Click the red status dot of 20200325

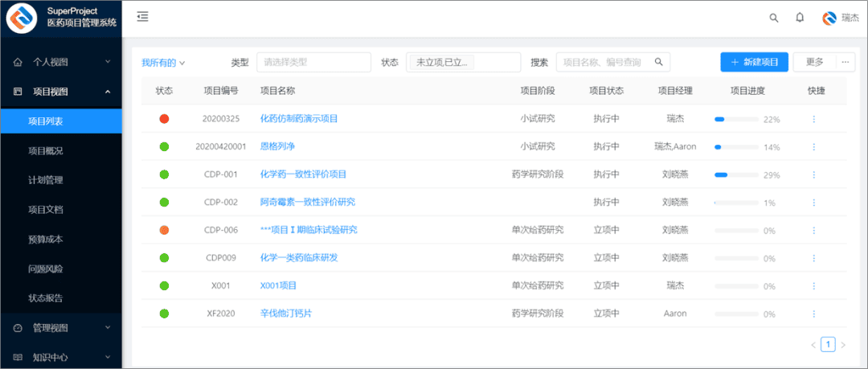pyautogui.click(x=164, y=118)
